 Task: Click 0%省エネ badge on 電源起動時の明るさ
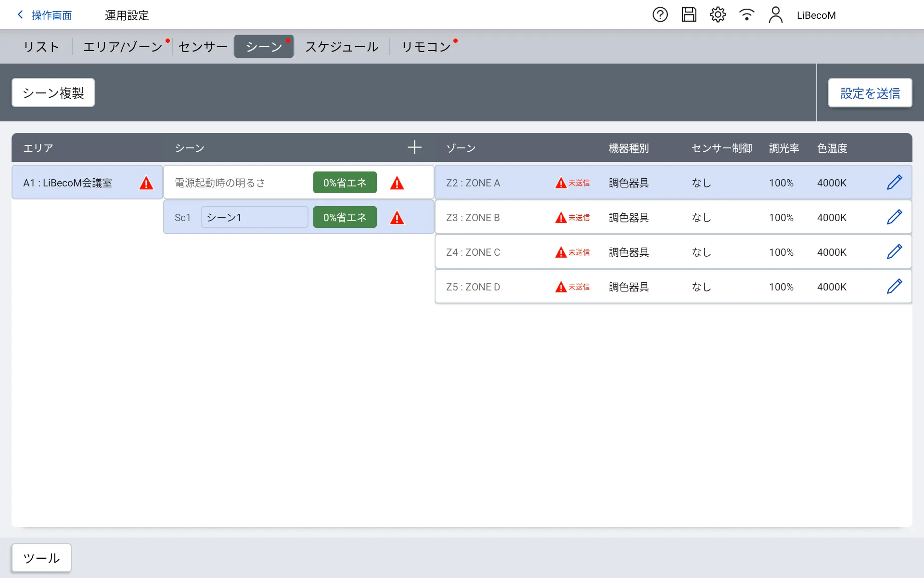[345, 183]
